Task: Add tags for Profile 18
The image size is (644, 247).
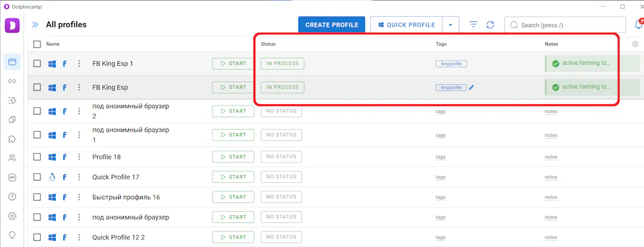Action: 441,157
